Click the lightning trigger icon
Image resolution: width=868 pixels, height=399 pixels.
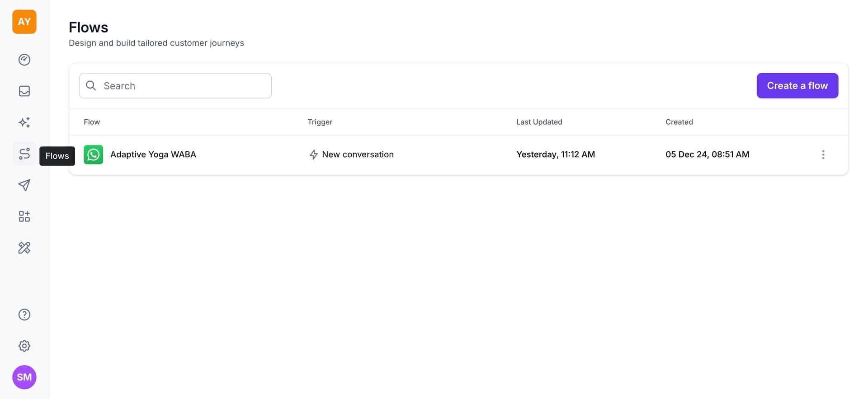point(313,155)
